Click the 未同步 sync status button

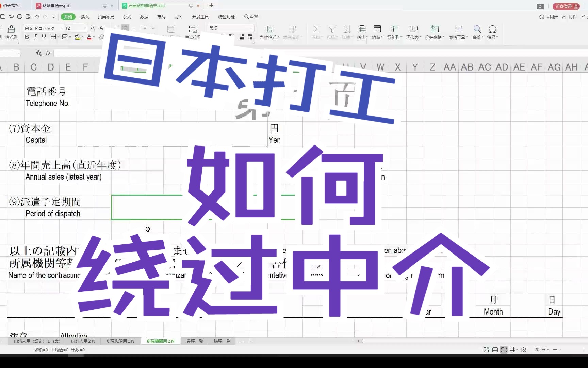[548, 17]
